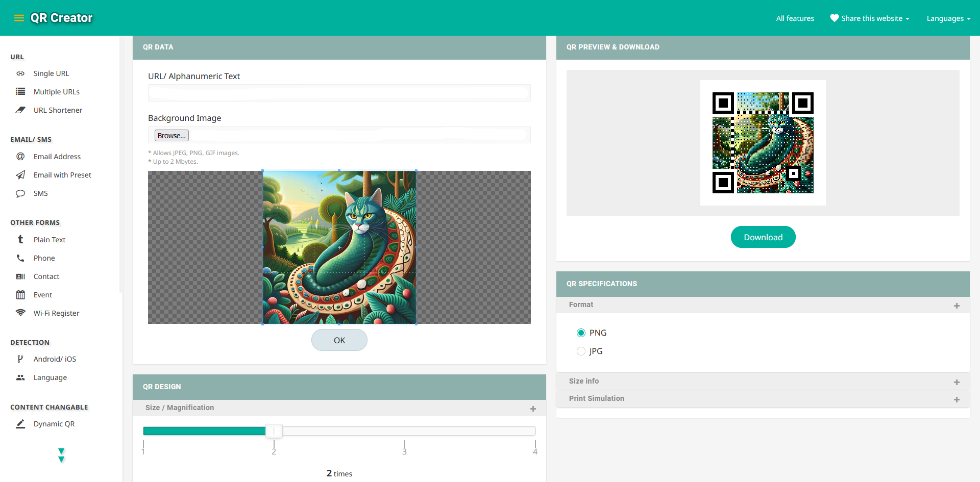Click the Plain Text letter icon
This screenshot has width=980, height=482.
(20, 240)
